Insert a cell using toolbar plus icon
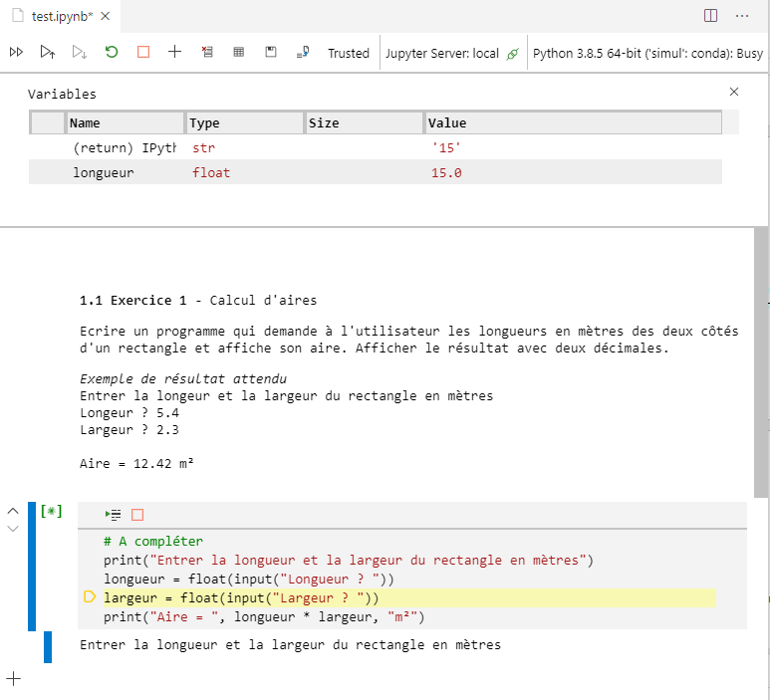This screenshot has height=700, width=770. (x=175, y=52)
